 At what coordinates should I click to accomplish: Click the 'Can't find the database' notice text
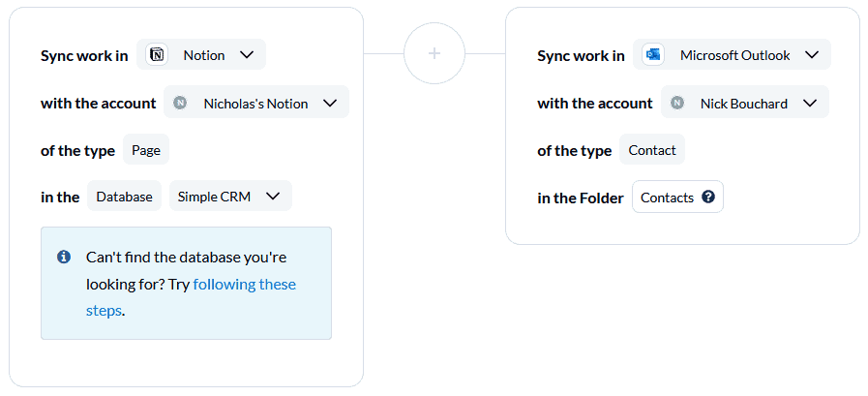(191, 284)
